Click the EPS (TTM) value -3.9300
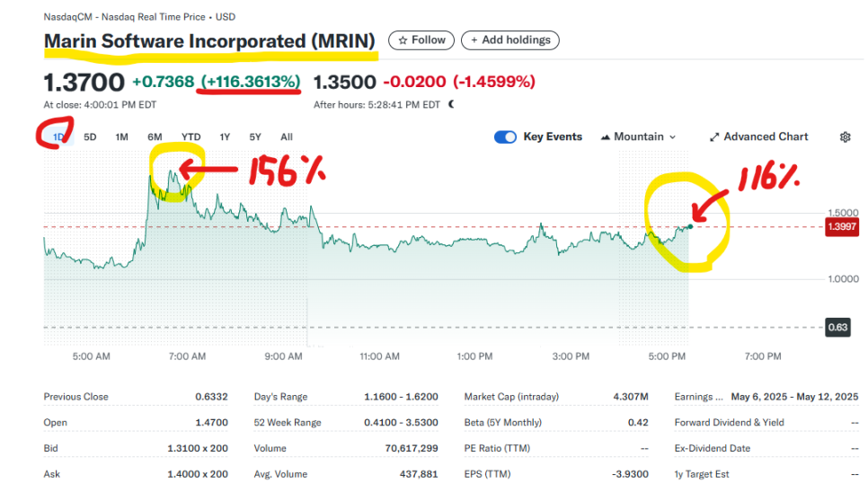 [630, 474]
